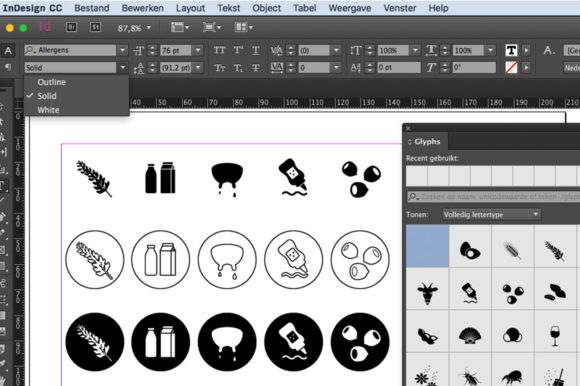The height and width of the screenshot is (386, 580).
Task: Select the wine glass glyph
Action: (x=555, y=336)
